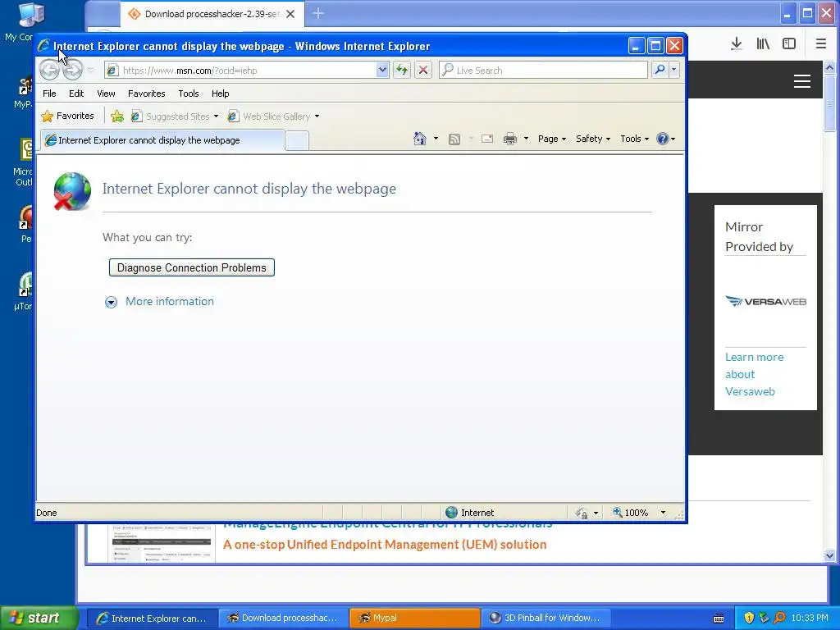Click the blank new tab button in IE
This screenshot has width=840, height=630.
click(296, 140)
